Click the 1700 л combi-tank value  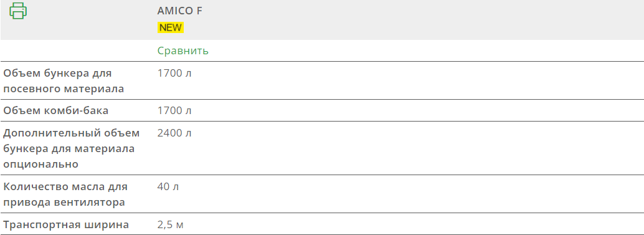174,111
